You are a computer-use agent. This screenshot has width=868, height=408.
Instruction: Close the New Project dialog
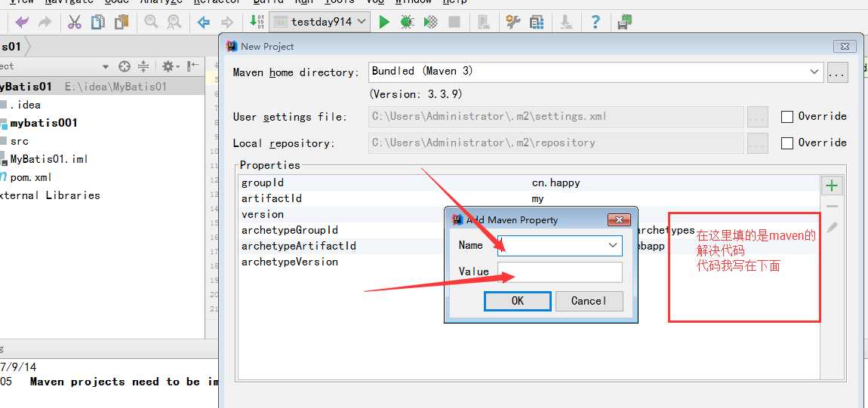tap(844, 47)
